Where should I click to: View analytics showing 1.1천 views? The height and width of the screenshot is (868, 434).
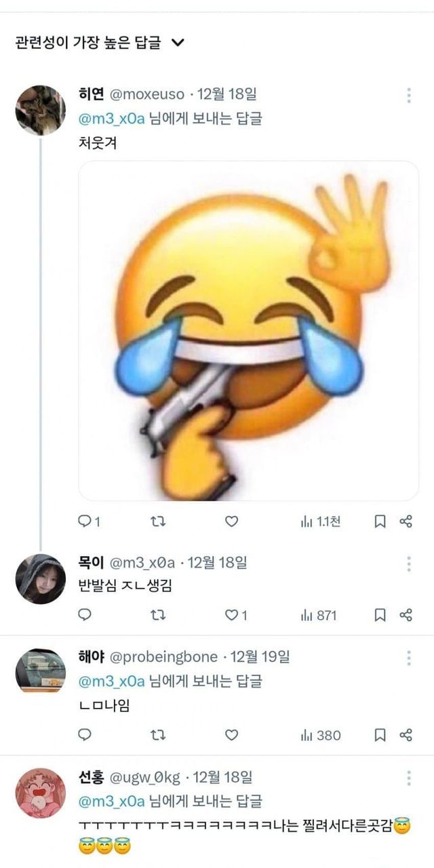click(x=320, y=521)
